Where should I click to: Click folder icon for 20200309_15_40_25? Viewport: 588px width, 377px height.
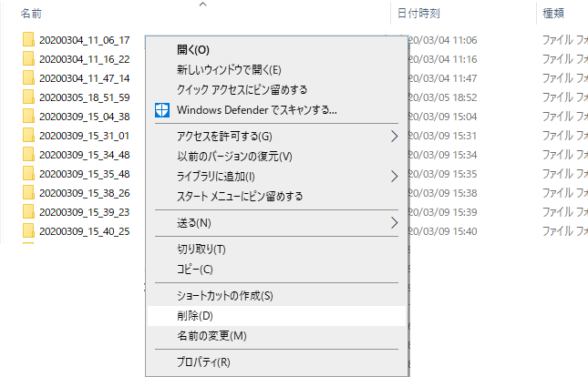28,231
